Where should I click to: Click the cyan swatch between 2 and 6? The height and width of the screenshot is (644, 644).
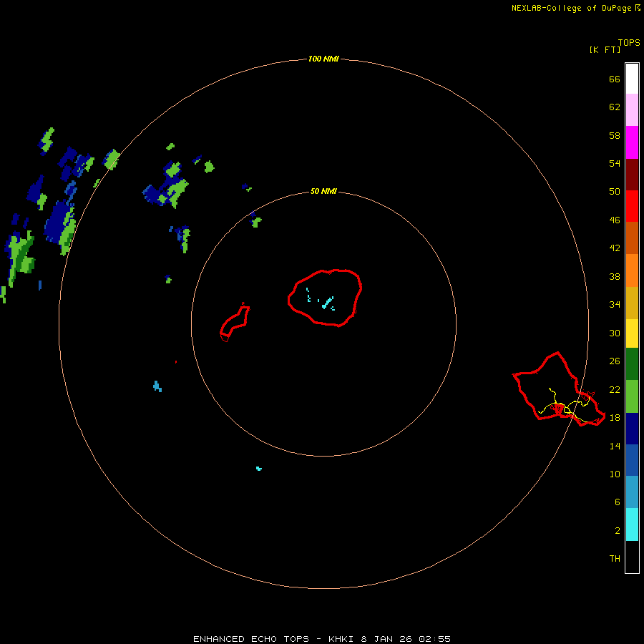pos(632,525)
